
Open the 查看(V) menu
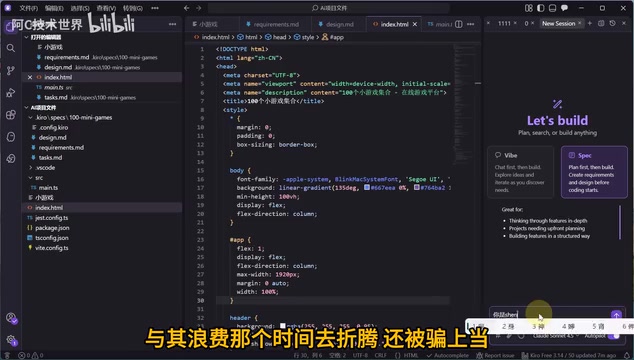coord(106,8)
